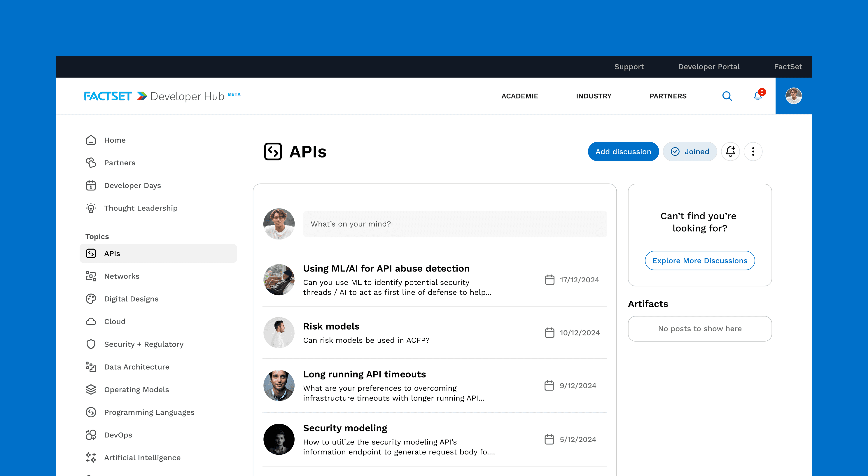Click author avatar of ML/AI abuse detection post
Viewport: 868px width, 476px height.
pos(279,280)
